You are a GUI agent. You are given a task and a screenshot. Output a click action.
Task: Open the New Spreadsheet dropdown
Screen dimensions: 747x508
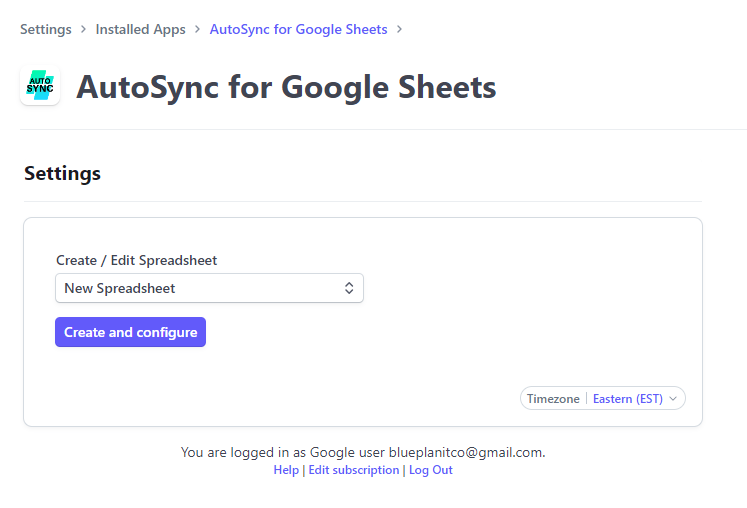(x=210, y=288)
